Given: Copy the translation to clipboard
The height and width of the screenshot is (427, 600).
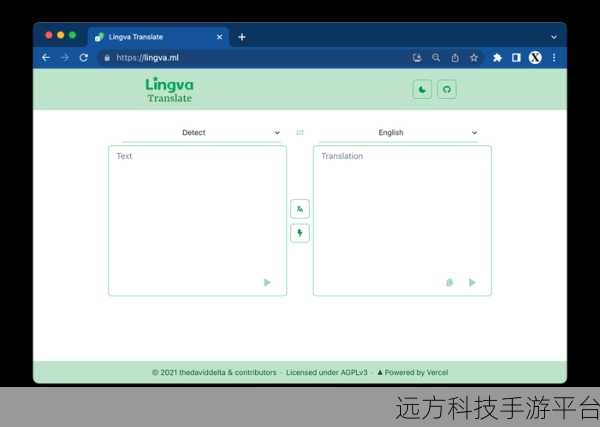Looking at the screenshot, I should (450, 282).
